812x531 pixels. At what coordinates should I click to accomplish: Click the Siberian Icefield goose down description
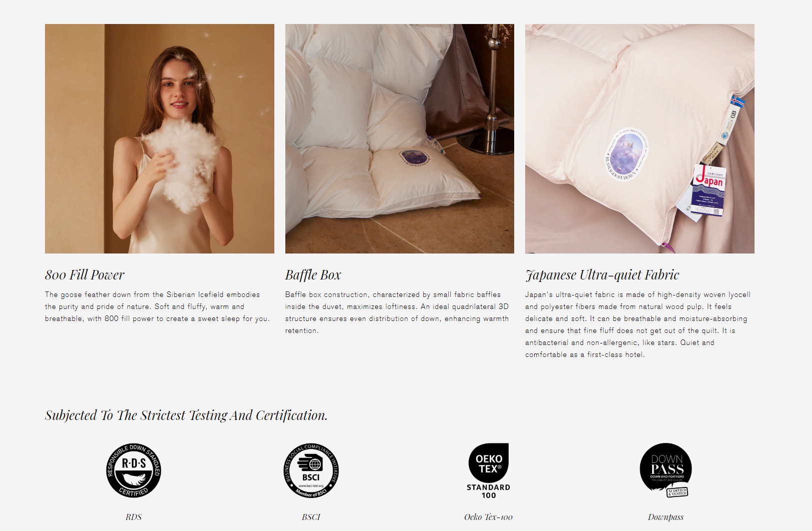157,306
